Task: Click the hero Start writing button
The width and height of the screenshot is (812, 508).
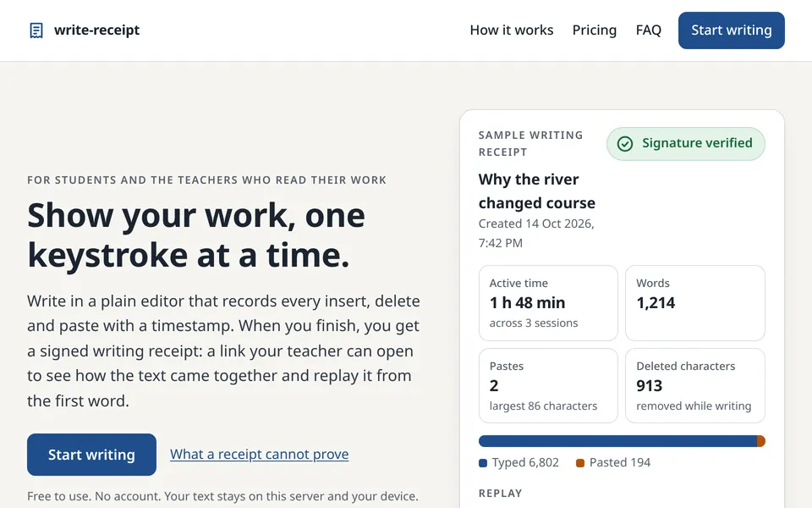Action: [91, 455]
